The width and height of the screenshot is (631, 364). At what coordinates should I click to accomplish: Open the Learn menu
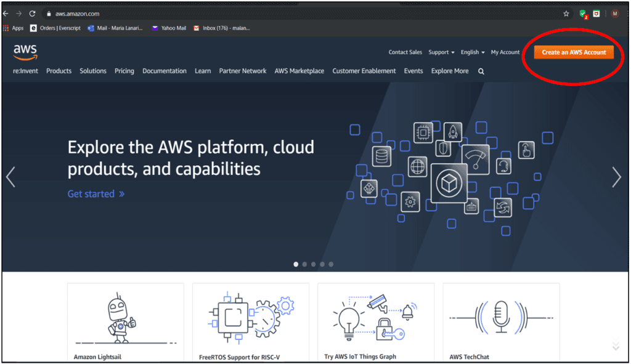203,71
